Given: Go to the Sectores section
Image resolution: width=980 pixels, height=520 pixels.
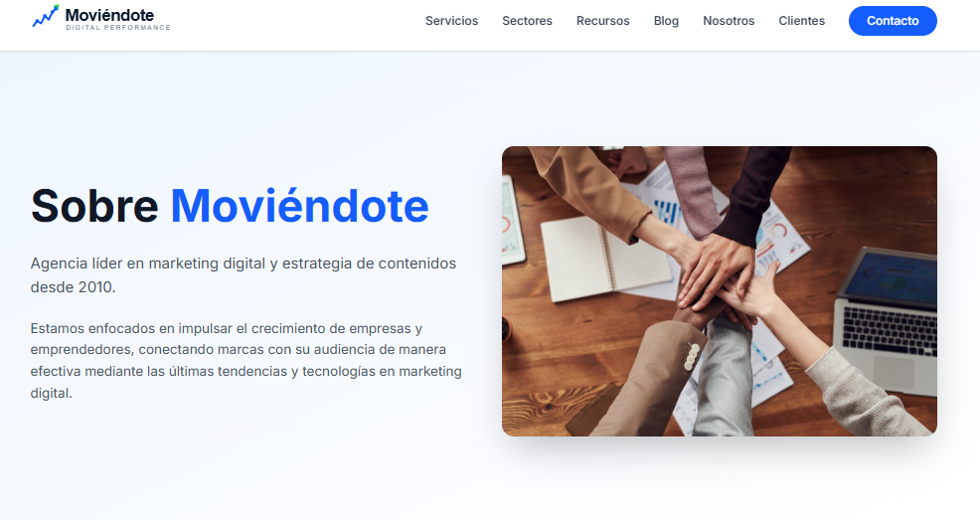Looking at the screenshot, I should [527, 21].
